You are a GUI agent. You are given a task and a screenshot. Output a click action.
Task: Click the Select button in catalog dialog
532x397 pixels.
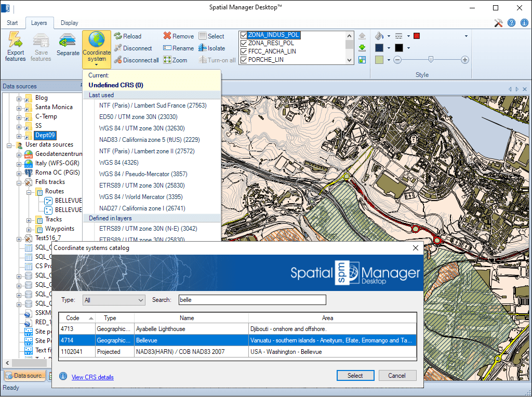pyautogui.click(x=355, y=376)
